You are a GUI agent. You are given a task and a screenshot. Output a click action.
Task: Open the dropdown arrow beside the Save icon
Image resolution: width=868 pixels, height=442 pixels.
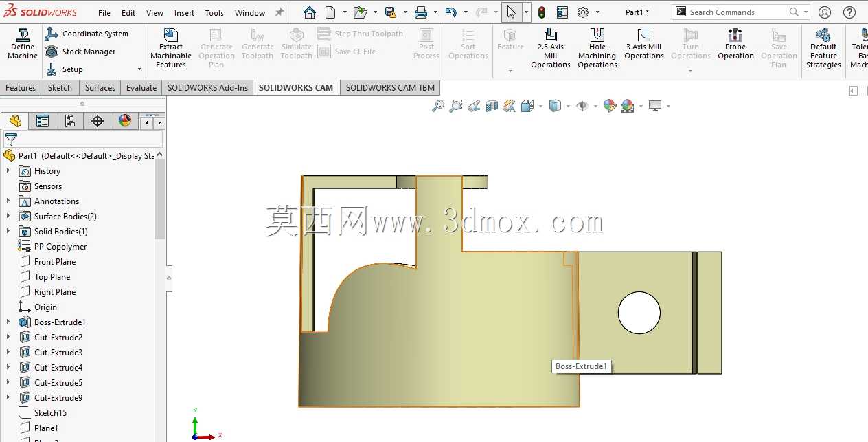tap(405, 12)
